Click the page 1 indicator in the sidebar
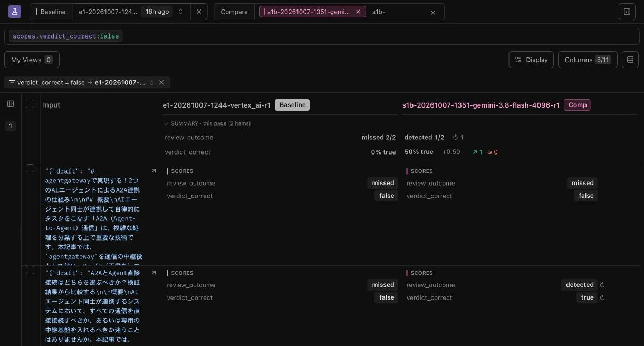Image resolution: width=644 pixels, height=346 pixels. coord(10,126)
